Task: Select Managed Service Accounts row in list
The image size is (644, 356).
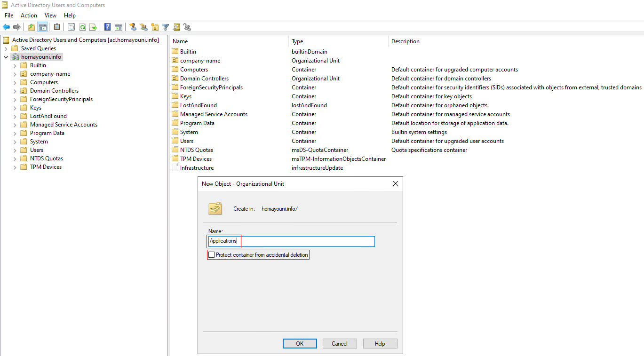Action: tap(406, 114)
